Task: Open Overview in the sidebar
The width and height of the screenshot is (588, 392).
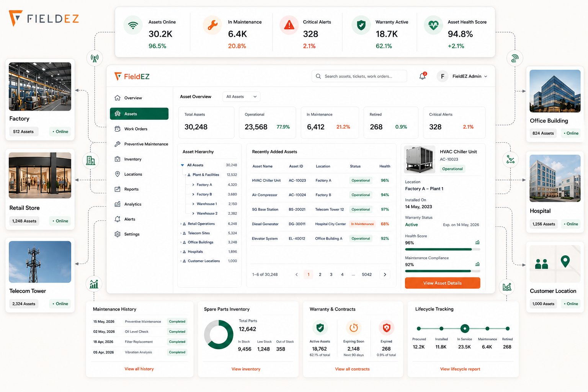Action: (139, 98)
